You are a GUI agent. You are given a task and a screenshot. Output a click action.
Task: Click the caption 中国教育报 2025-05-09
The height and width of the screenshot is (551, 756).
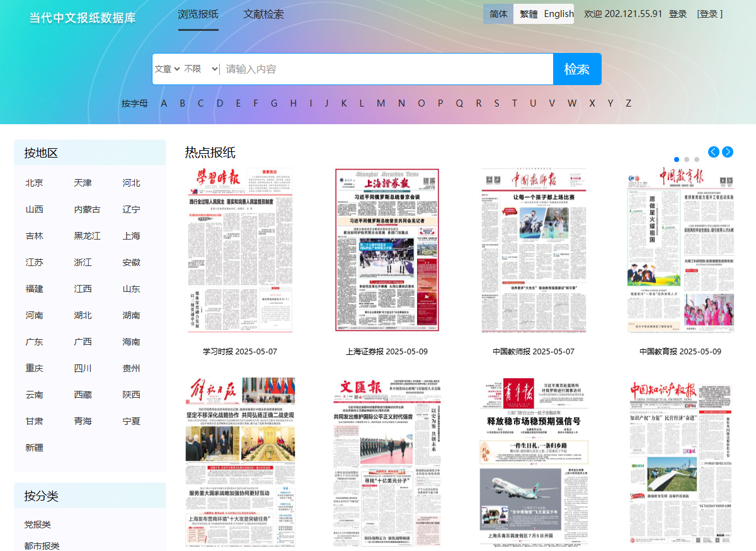[x=680, y=351]
